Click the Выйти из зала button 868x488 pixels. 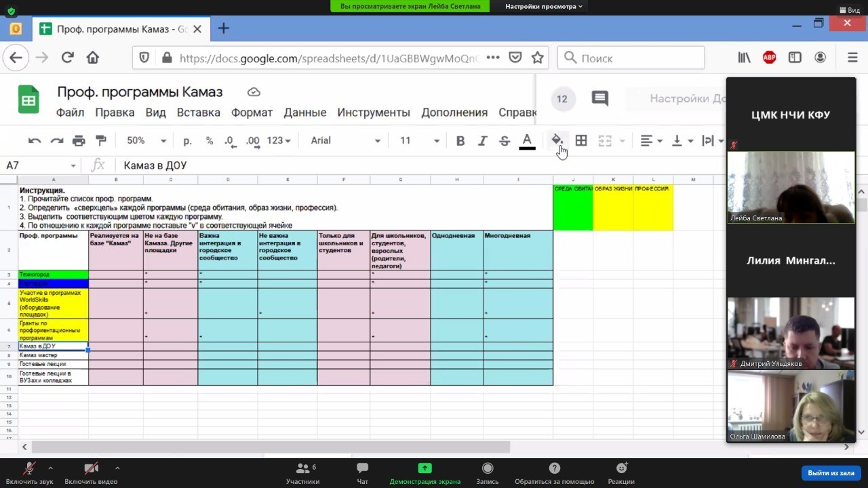pos(831,473)
